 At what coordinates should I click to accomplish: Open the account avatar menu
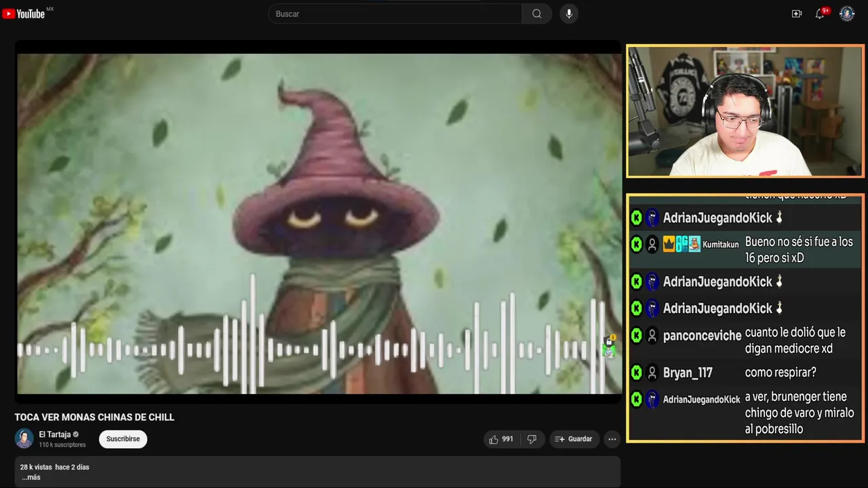[x=847, y=14]
